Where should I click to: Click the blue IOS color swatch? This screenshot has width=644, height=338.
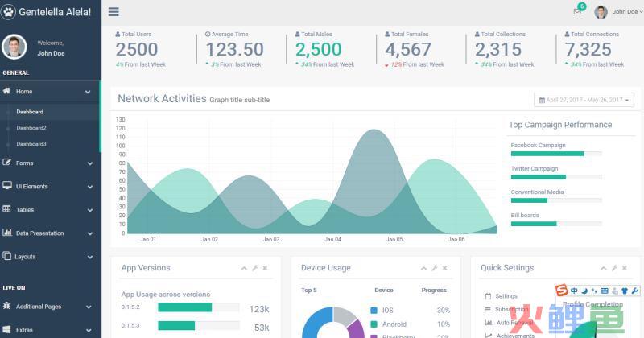[374, 311]
